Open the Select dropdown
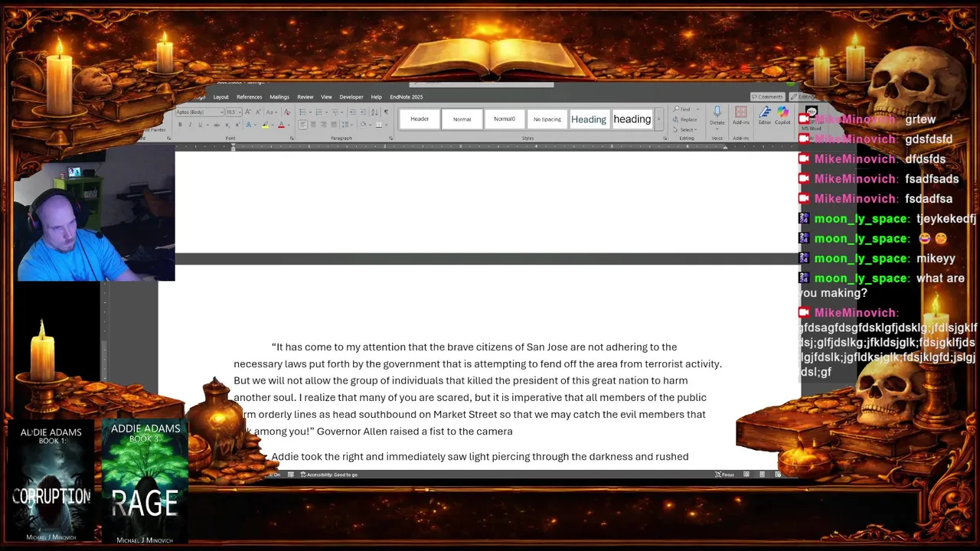The width and height of the screenshot is (980, 551). click(x=686, y=129)
